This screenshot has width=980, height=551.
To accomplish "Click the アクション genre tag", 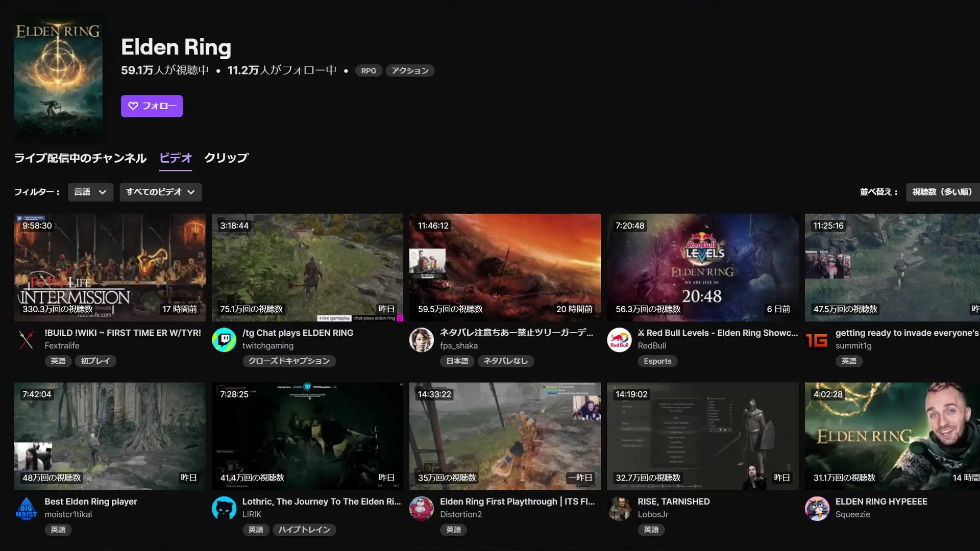I will coord(410,71).
